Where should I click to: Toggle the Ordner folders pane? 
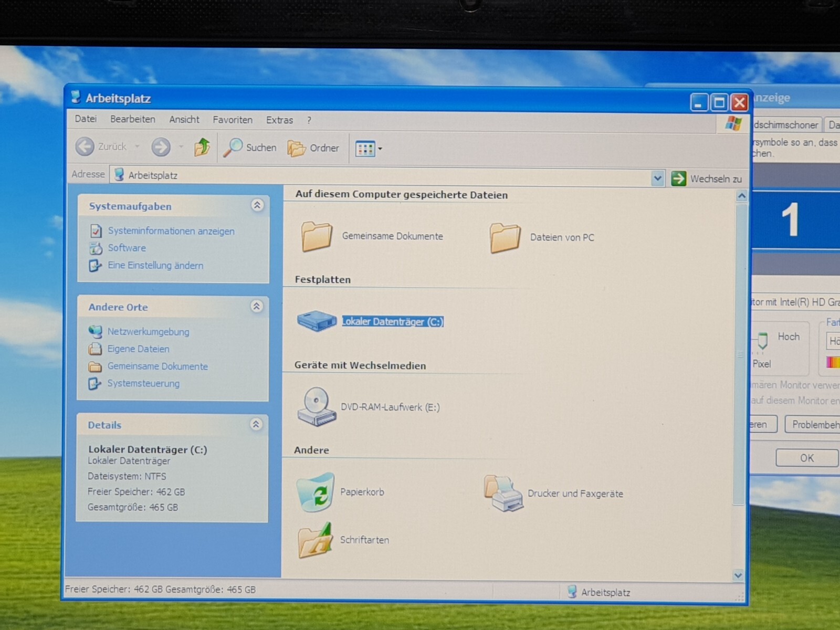(313, 148)
